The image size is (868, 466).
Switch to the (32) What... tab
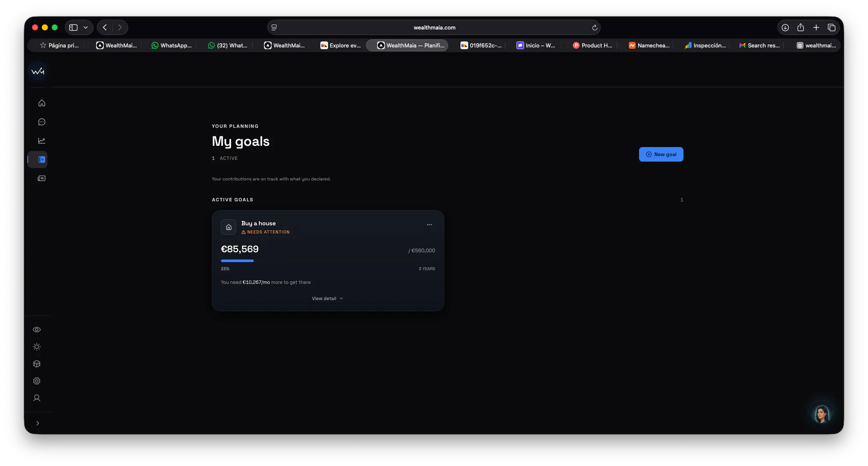click(227, 45)
